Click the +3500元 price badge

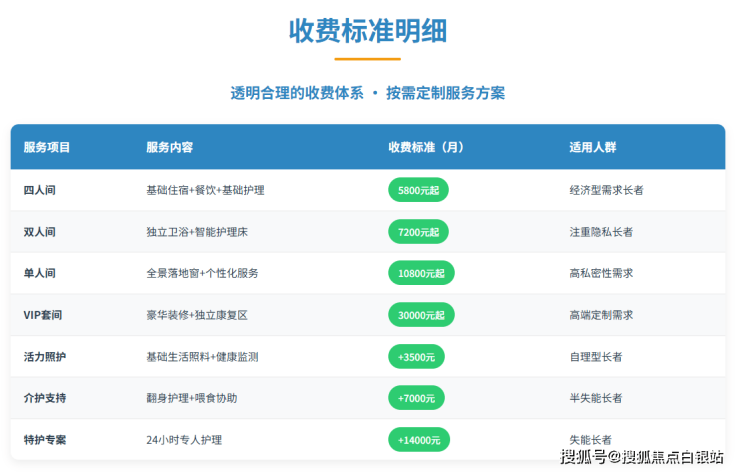click(416, 356)
